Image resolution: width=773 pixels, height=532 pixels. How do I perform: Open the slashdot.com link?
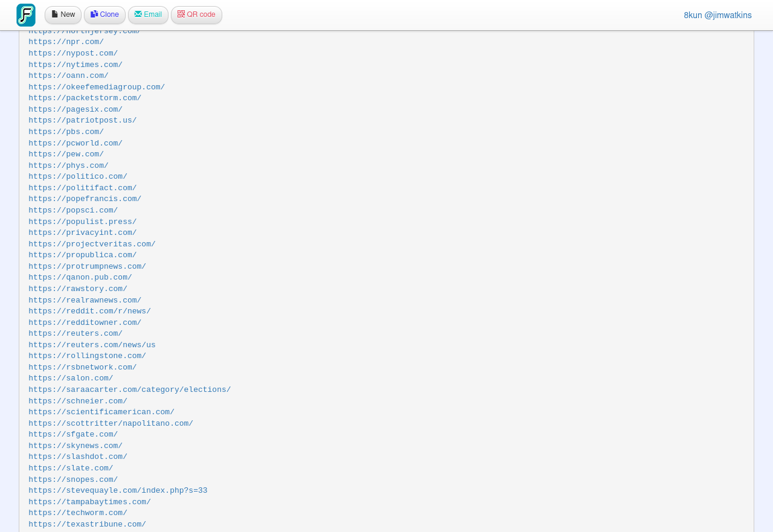pos(78,457)
